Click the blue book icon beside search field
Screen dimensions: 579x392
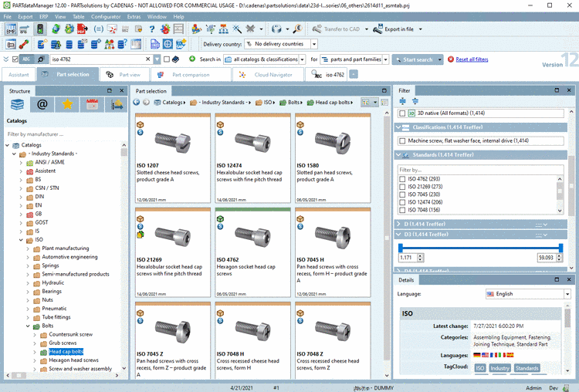[x=176, y=59]
